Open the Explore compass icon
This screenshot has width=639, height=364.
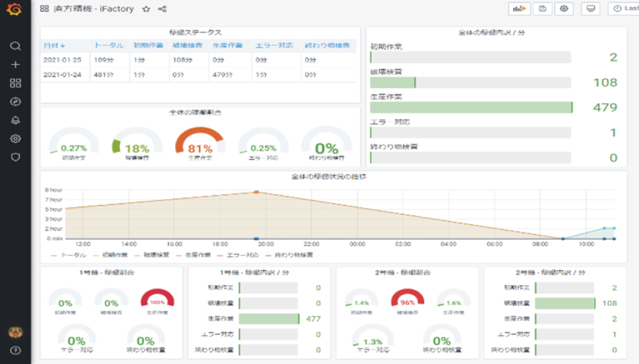(x=15, y=102)
